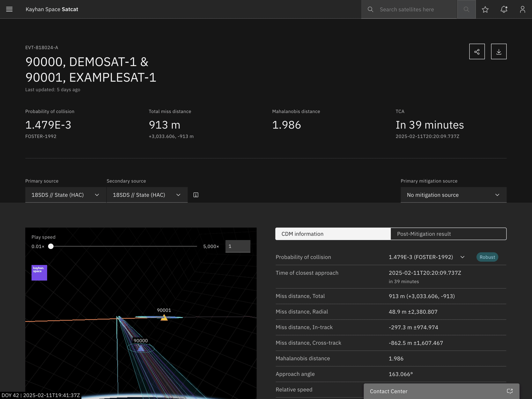Viewport: 532px width, 399px height.
Task: Click the Kayhan Space Satcat title
Action: 52,9
